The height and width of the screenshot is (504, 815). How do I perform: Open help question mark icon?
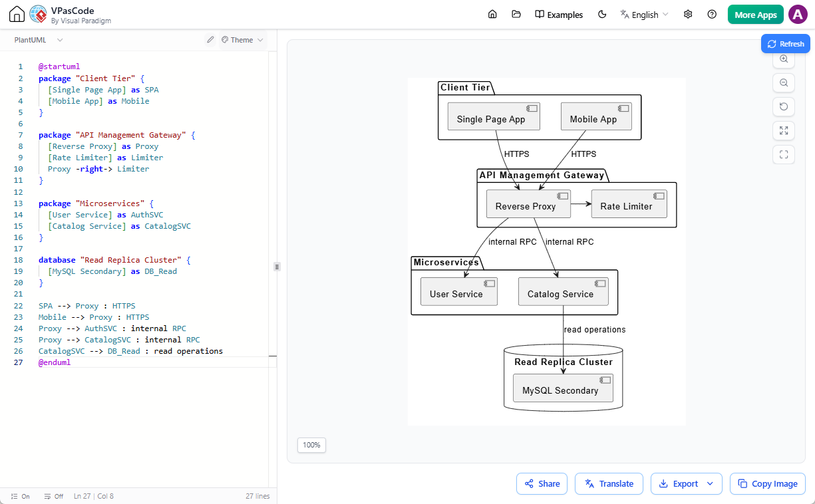point(712,15)
